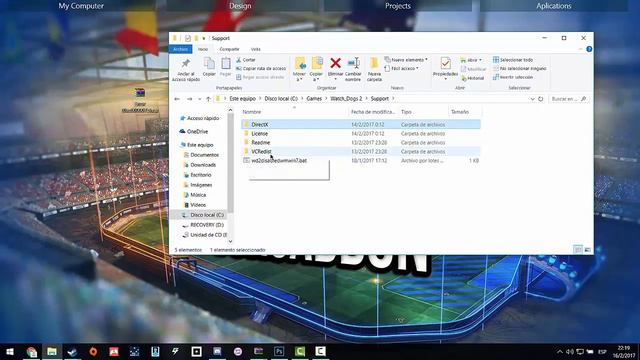
Task: Switch to the Inicio ribbon tab
Action: click(203, 49)
